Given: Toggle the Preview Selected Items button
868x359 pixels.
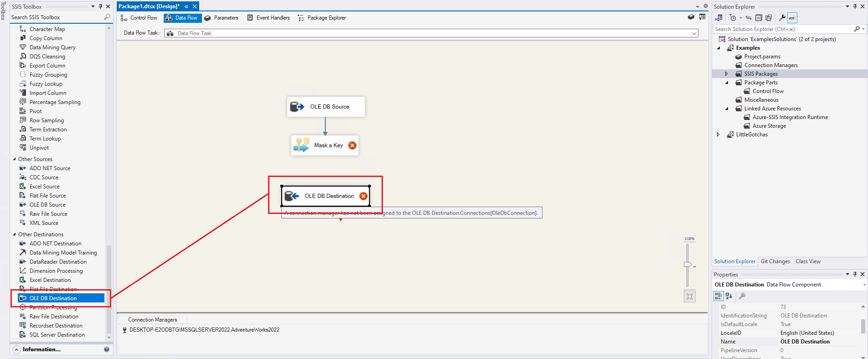Looking at the screenshot, I should point(792,18).
